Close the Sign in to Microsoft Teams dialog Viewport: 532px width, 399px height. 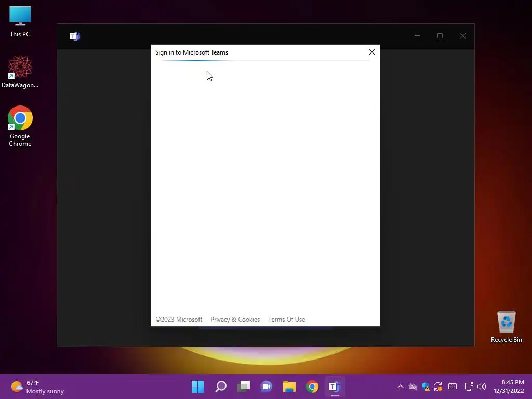tap(372, 52)
